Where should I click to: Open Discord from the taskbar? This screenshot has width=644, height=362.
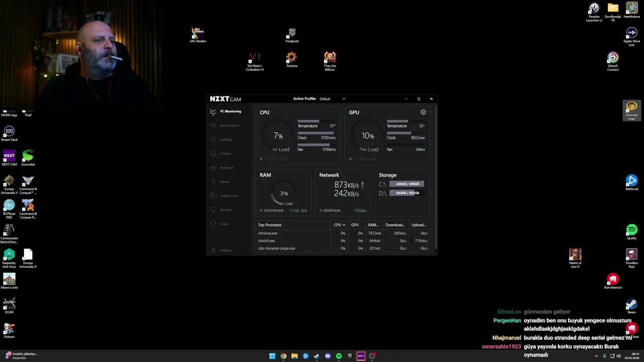point(328,356)
